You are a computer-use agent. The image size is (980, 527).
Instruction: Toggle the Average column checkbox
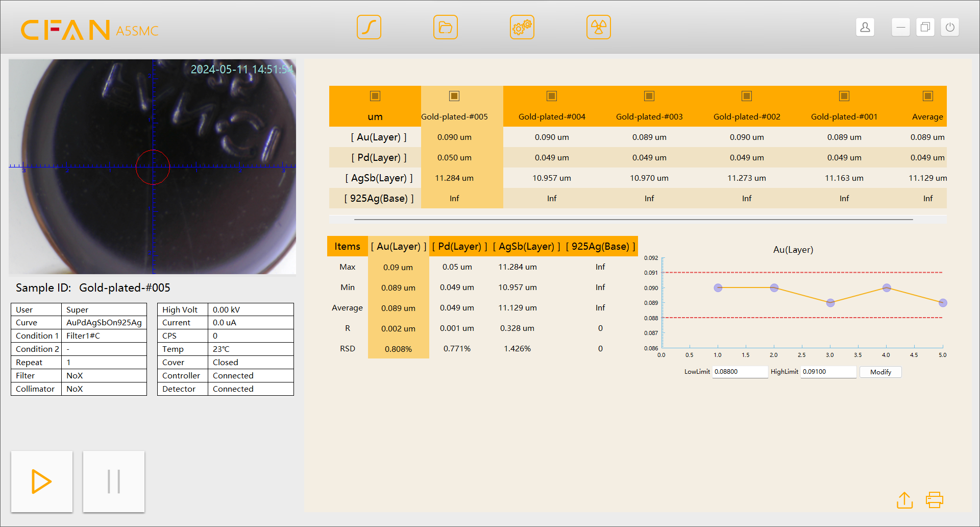coord(927,95)
